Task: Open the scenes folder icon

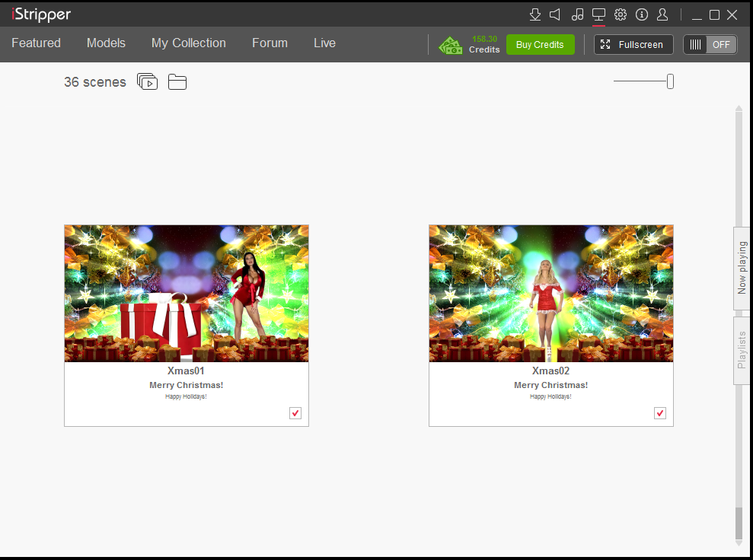Action: [177, 81]
